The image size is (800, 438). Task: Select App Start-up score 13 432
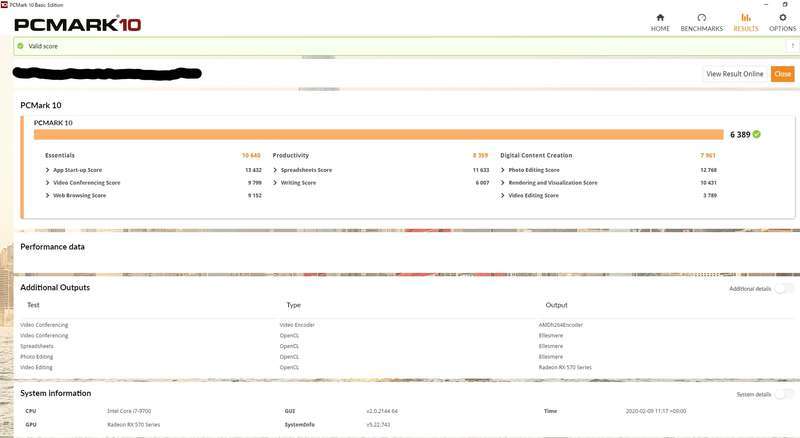click(253, 170)
